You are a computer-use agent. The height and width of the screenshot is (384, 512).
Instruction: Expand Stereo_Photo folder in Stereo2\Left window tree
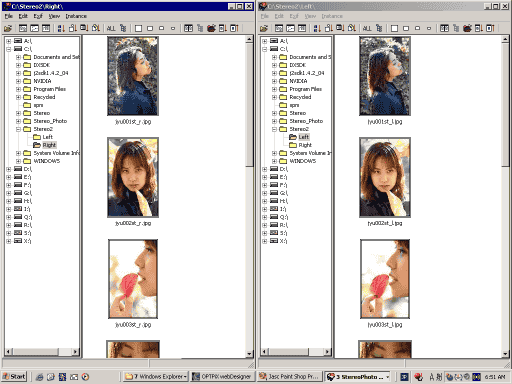pyautogui.click(x=274, y=121)
